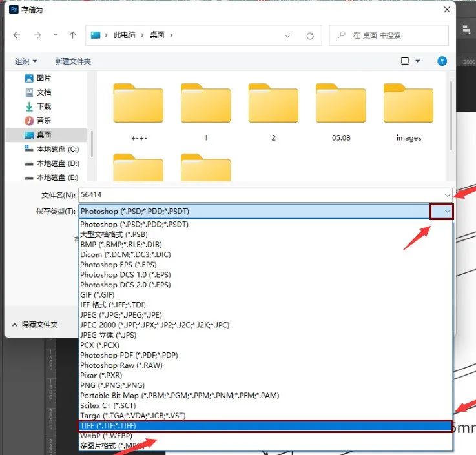Image resolution: width=476 pixels, height=455 pixels.
Task: Refresh the folder view
Action: coord(310,36)
